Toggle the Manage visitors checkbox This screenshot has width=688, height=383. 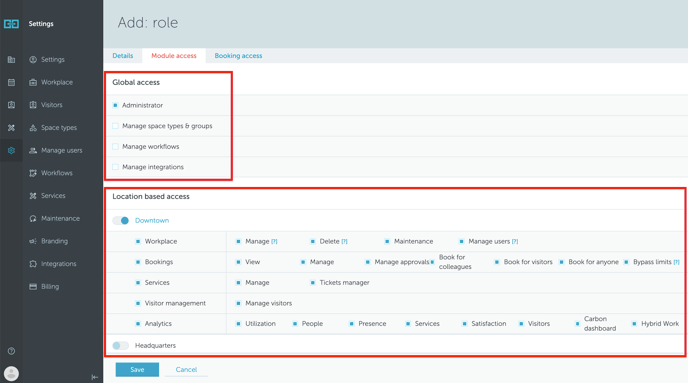[238, 303]
